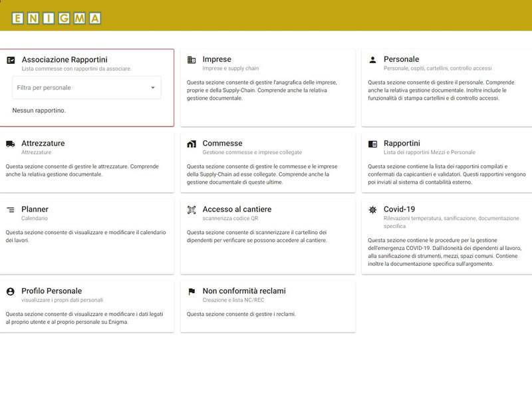Click 'Personale, ospiti, cartellini, controllo accessi' subtitle
Viewport: 532px width, 399px height.
click(x=438, y=68)
